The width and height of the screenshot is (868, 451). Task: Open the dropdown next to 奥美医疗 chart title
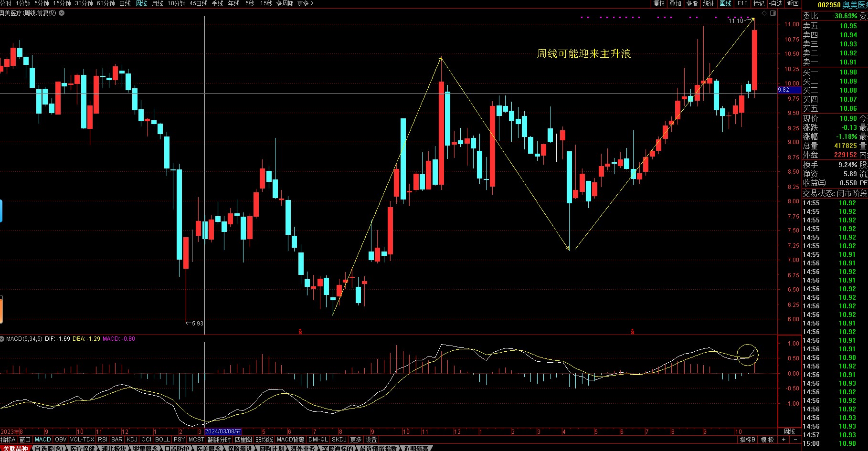62,13
